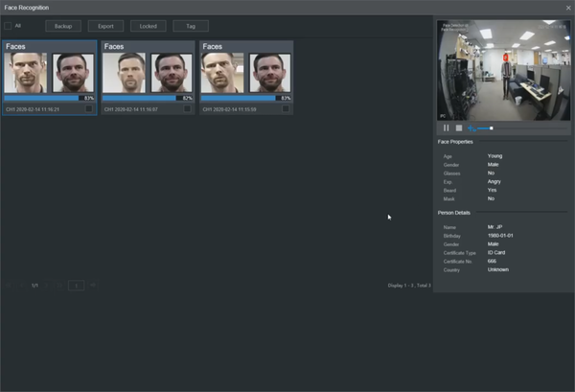The width and height of the screenshot is (575, 392).
Task: Check the box for the 11:15:59 record
Action: (286, 108)
